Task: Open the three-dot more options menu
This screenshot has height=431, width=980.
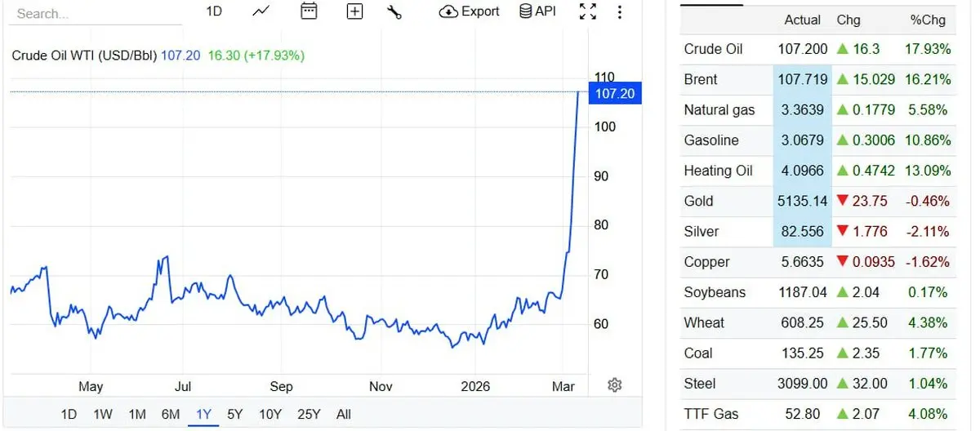Action: 620,11
